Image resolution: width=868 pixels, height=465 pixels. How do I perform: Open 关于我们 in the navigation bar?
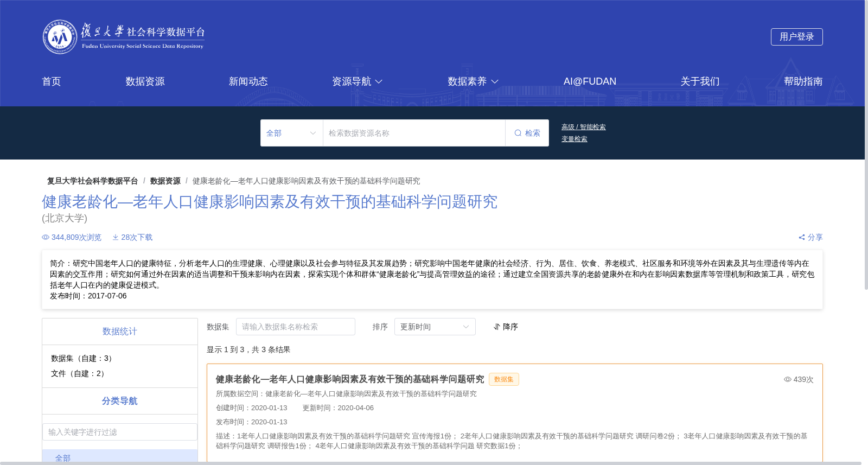[700, 81]
